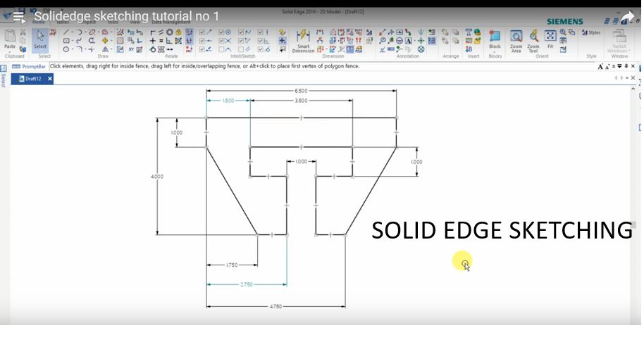Toggle IntelliSketch Vertical line checkbox

click(x=261, y=32)
